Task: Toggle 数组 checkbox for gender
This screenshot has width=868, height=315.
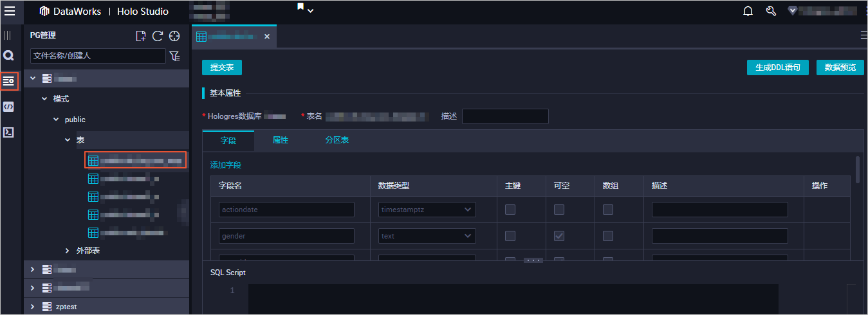Action: point(607,236)
